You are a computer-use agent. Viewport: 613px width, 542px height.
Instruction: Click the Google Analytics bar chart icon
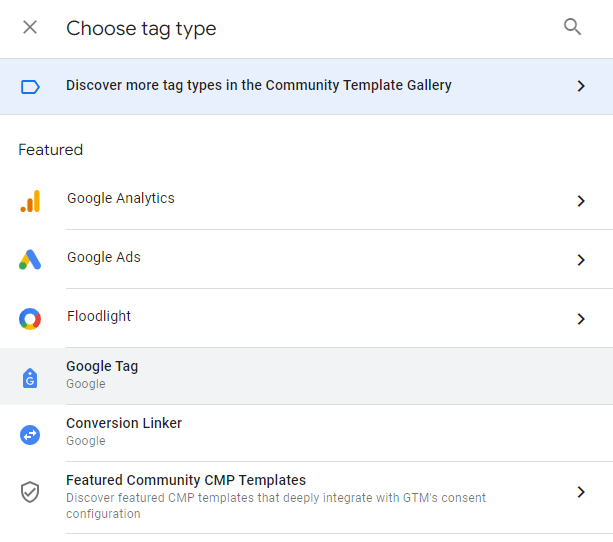point(30,201)
